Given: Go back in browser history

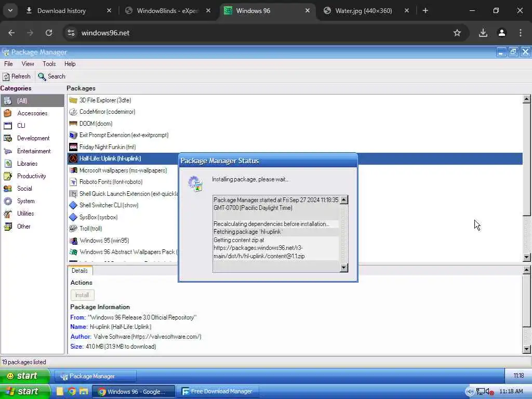Looking at the screenshot, I should pyautogui.click(x=11, y=33).
